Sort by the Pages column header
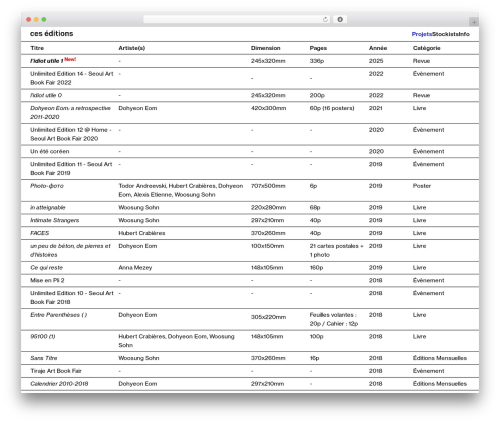The image size is (500, 423). click(318, 48)
